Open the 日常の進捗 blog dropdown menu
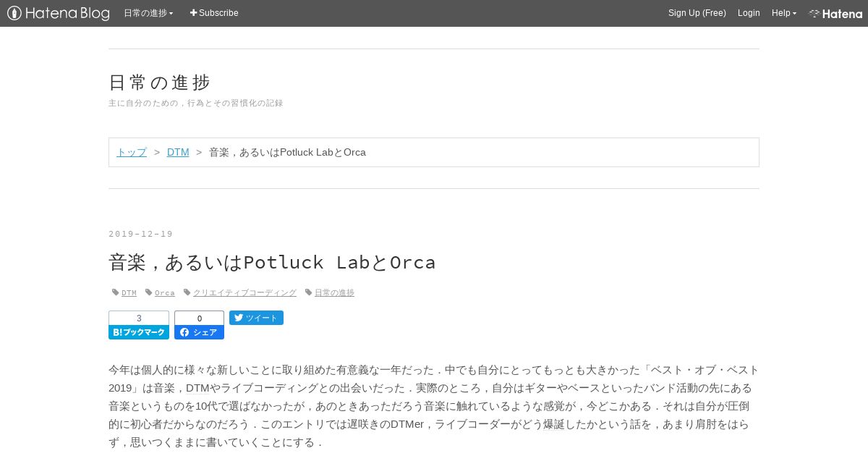Screen dimensions: 868x456 pos(148,13)
